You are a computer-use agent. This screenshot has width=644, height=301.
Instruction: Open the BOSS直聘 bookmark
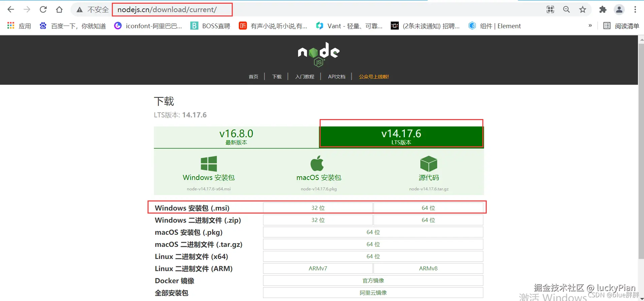[x=210, y=26]
